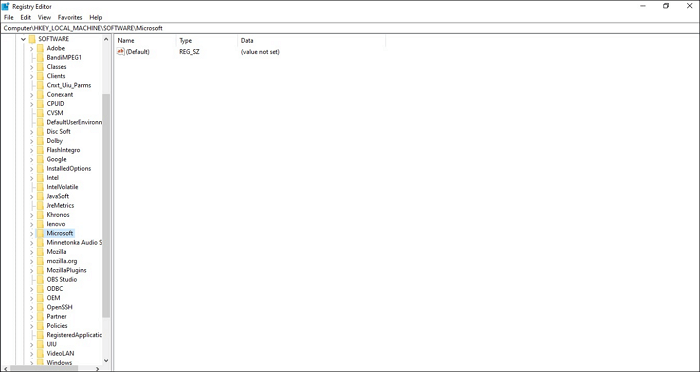Select the JavaSoft folder icon
Image resolution: width=700 pixels, height=372 pixels.
tap(40, 196)
